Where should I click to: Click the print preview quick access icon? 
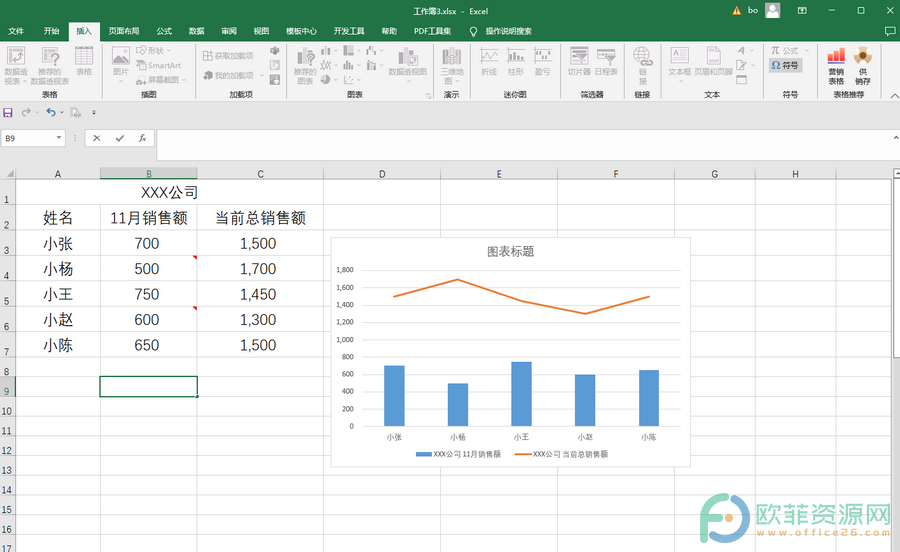click(x=75, y=112)
